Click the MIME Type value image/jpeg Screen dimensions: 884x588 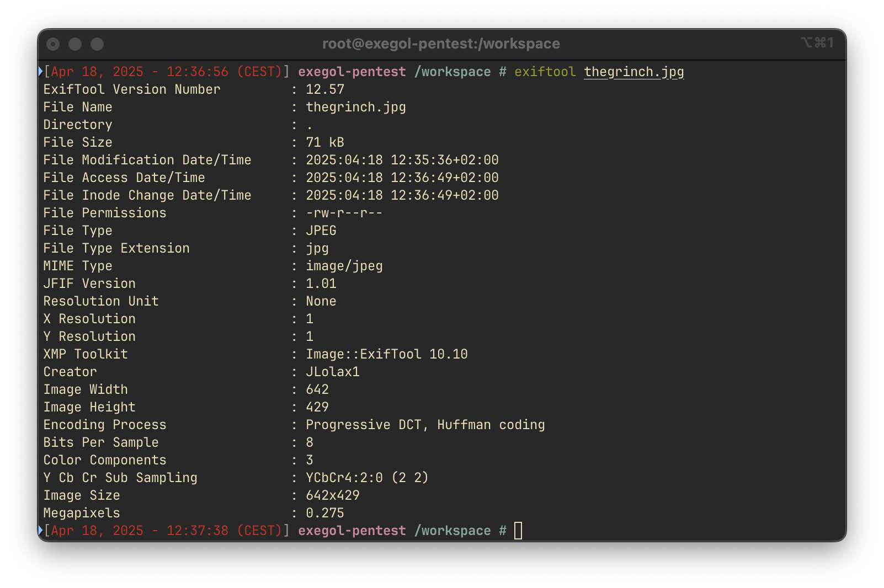(344, 266)
